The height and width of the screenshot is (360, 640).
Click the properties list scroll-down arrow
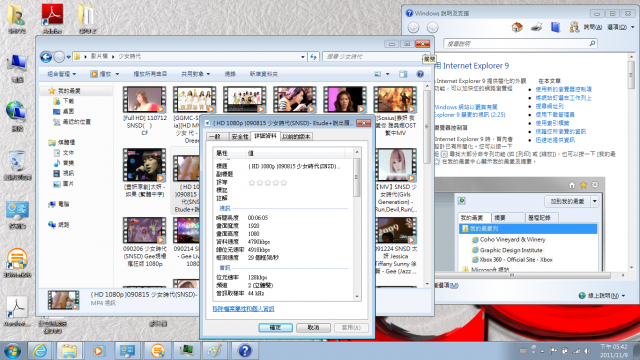tap(357, 297)
